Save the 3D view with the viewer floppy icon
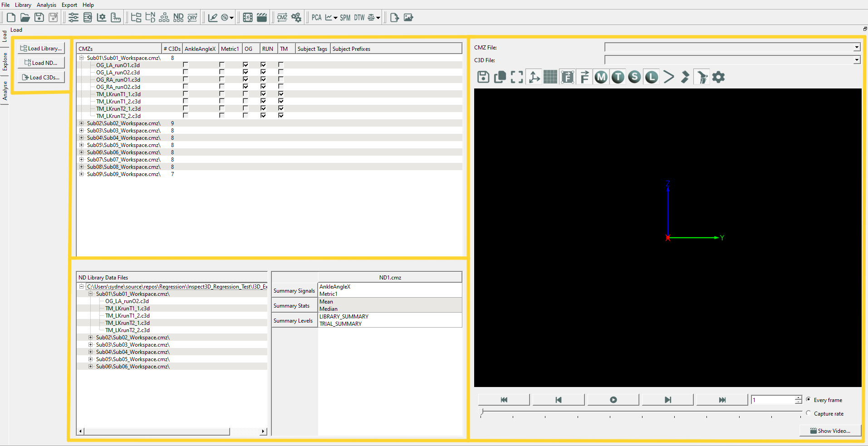 (483, 77)
